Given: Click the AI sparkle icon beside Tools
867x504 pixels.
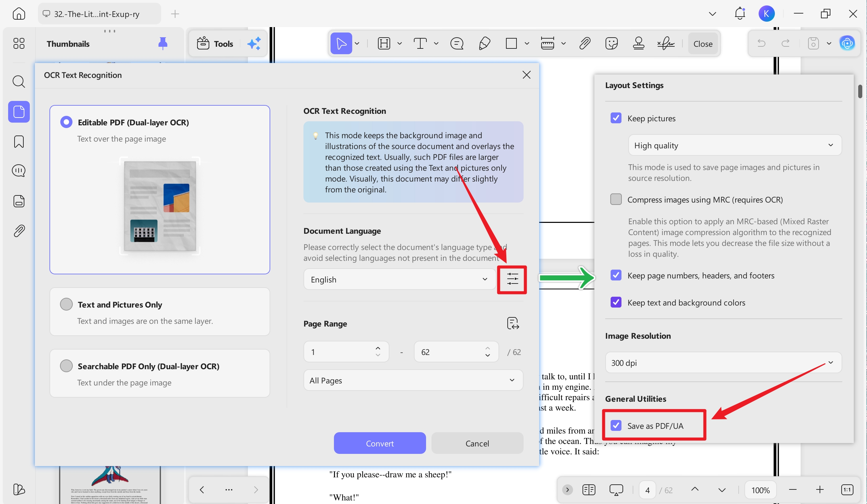Looking at the screenshot, I should pos(254,44).
